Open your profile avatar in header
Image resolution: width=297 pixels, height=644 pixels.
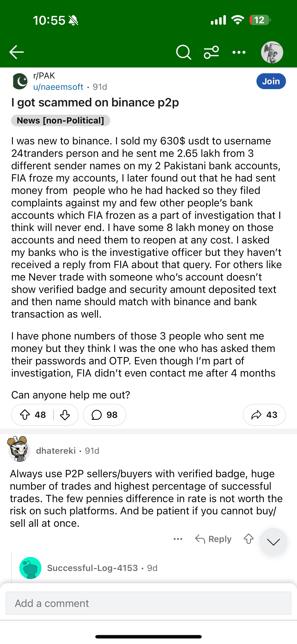pos(272,52)
